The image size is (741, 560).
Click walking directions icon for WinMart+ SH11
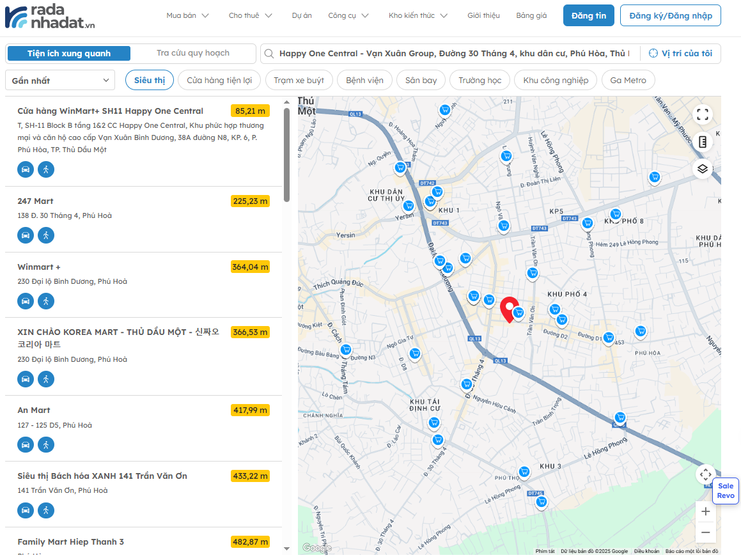[46, 169]
